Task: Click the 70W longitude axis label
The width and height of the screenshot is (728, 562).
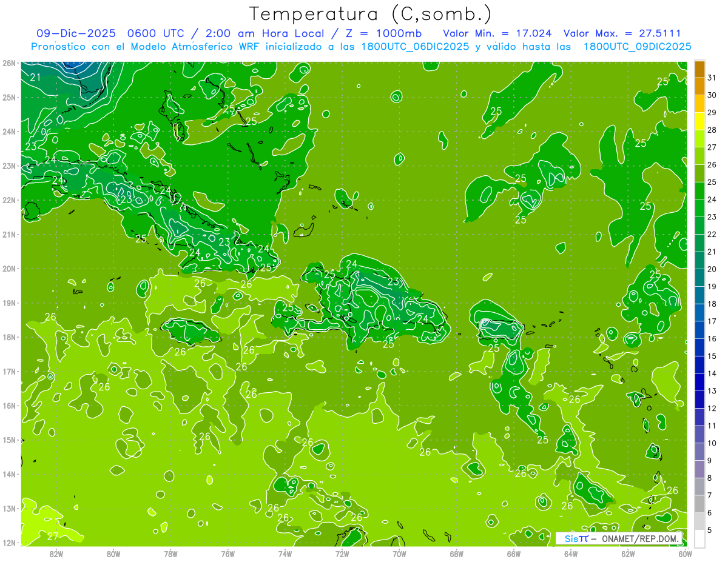Action: click(399, 554)
